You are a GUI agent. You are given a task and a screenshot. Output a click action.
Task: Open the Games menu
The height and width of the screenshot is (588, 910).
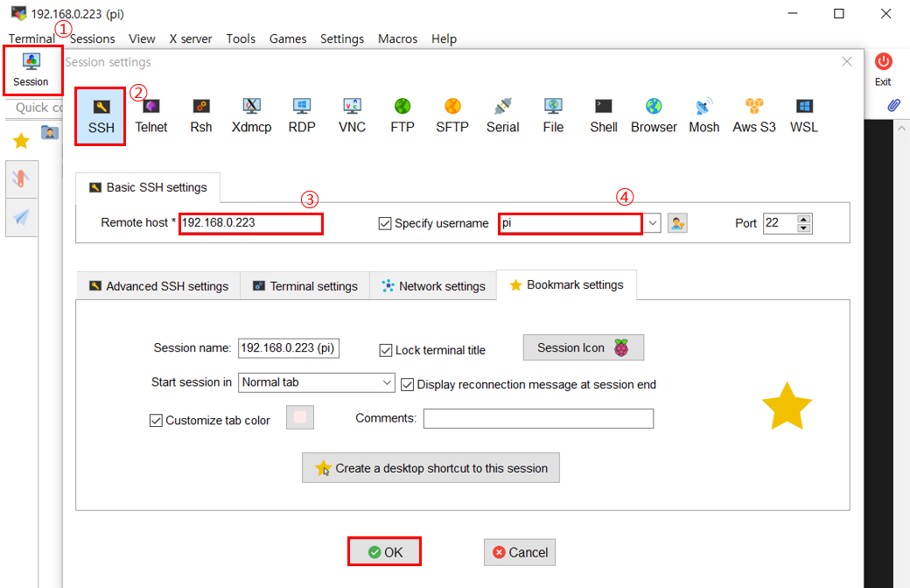click(x=288, y=38)
